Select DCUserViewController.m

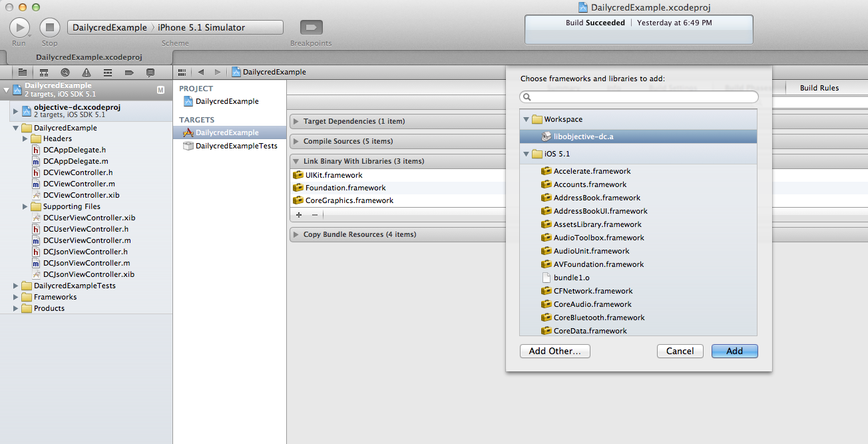pyautogui.click(x=87, y=241)
